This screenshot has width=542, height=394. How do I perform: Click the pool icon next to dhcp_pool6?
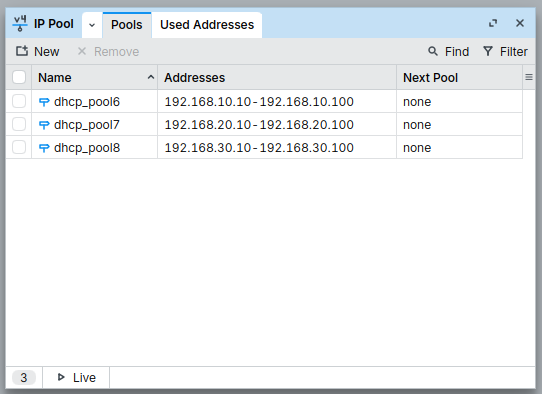click(x=44, y=102)
